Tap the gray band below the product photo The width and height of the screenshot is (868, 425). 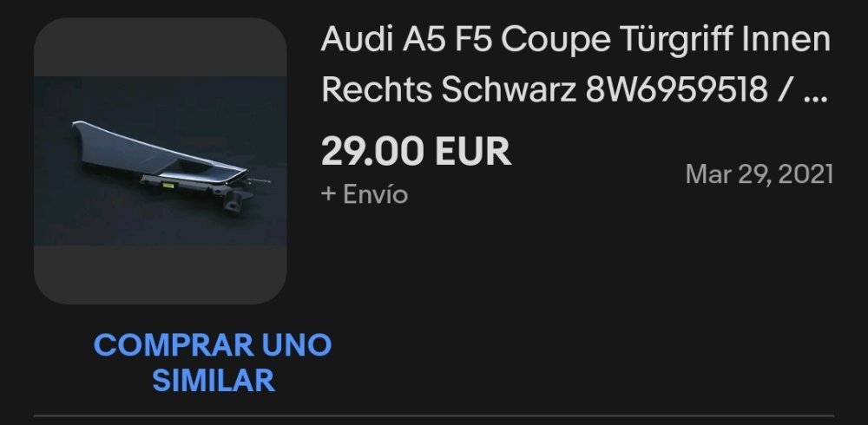[x=160, y=274]
